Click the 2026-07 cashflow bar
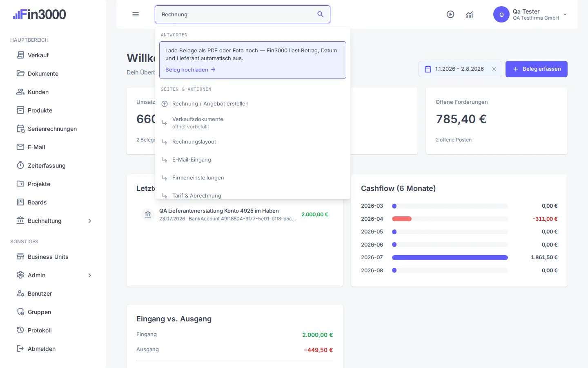This screenshot has height=368, width=588. pyautogui.click(x=450, y=258)
